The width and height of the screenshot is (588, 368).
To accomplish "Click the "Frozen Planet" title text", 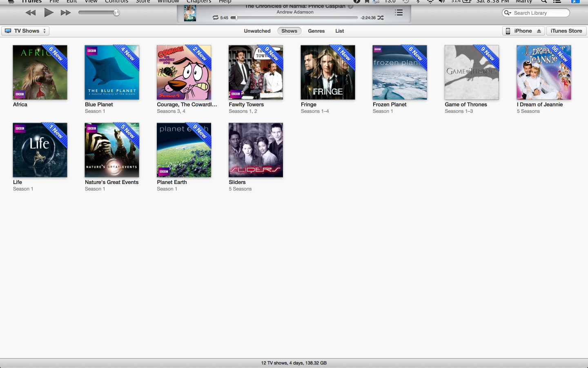I will (x=390, y=105).
